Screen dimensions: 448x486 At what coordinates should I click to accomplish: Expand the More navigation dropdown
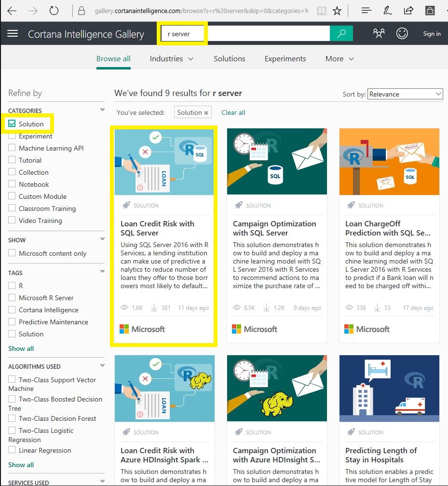click(339, 58)
